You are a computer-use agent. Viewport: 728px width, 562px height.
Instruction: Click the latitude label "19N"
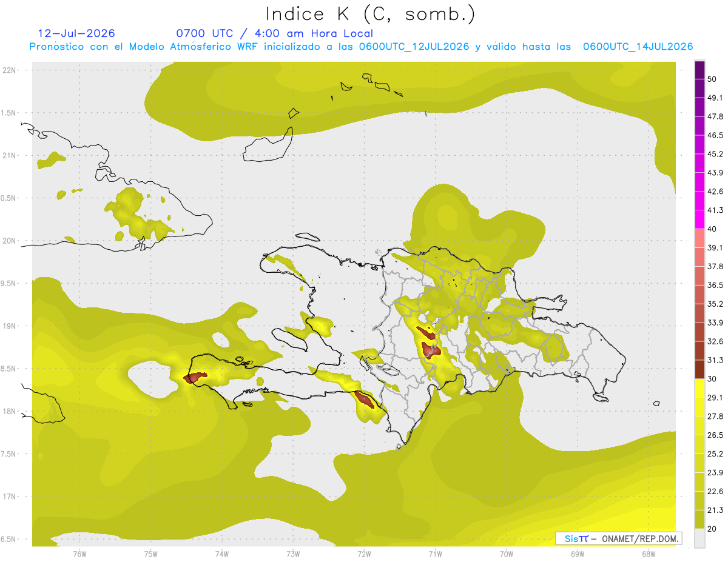(x=9, y=326)
